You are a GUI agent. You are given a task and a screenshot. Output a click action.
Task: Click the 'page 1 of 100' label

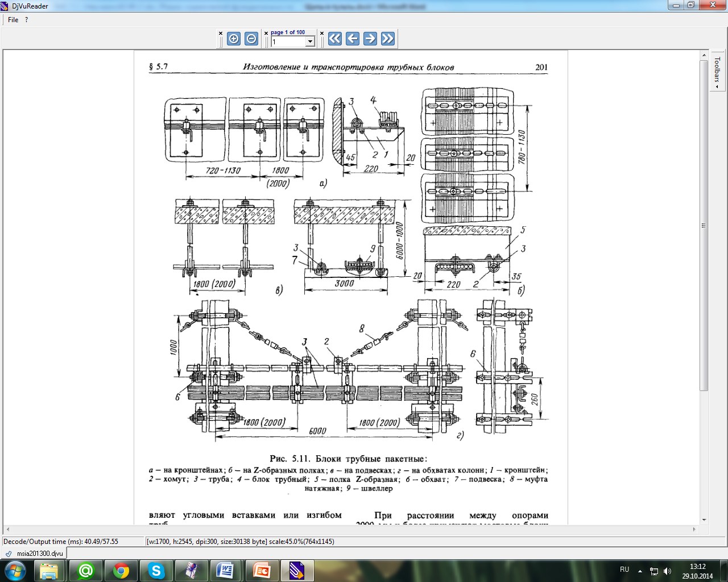(288, 32)
